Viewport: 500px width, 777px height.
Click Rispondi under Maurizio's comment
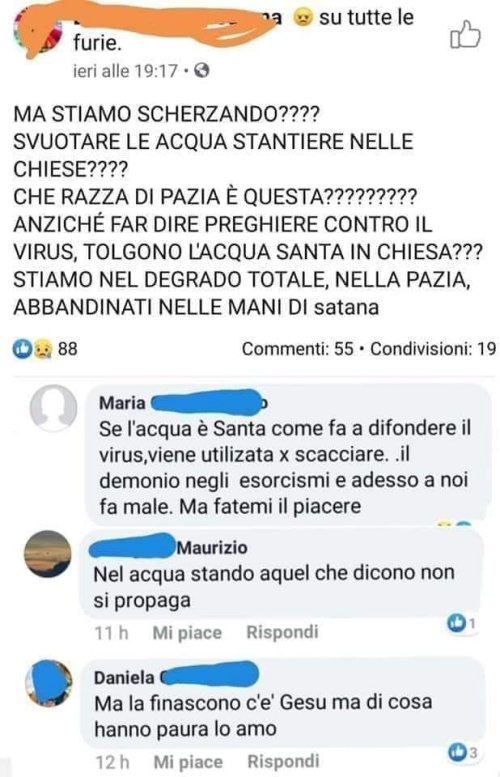coord(282,632)
